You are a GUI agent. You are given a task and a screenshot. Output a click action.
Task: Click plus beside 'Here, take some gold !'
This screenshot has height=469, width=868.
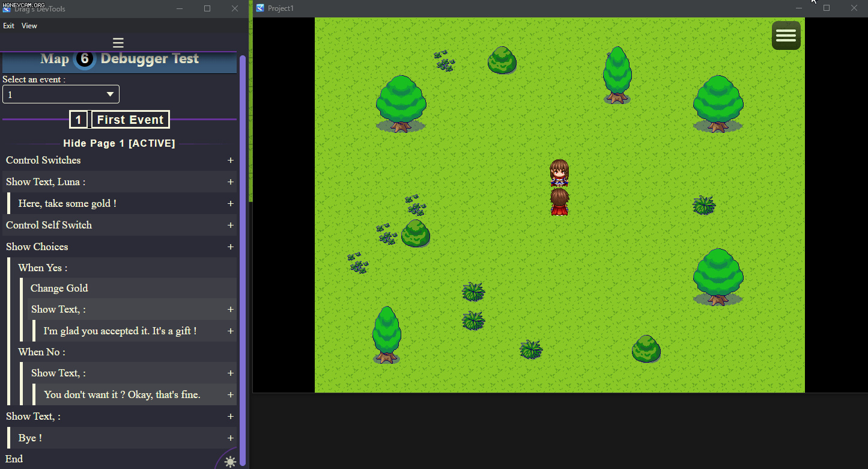231,204
